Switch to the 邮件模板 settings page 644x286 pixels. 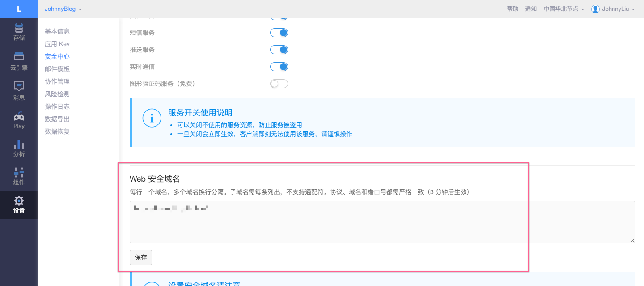click(56, 68)
